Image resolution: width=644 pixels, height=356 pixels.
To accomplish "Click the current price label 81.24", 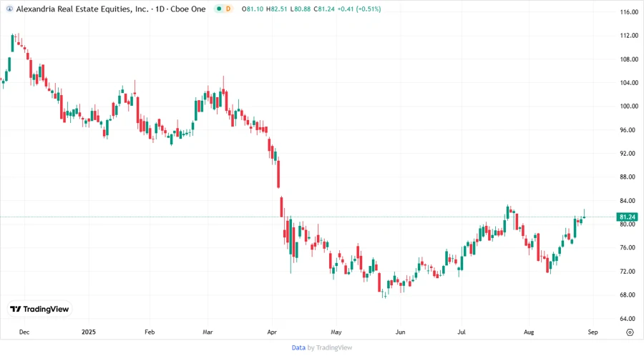I will point(628,217).
